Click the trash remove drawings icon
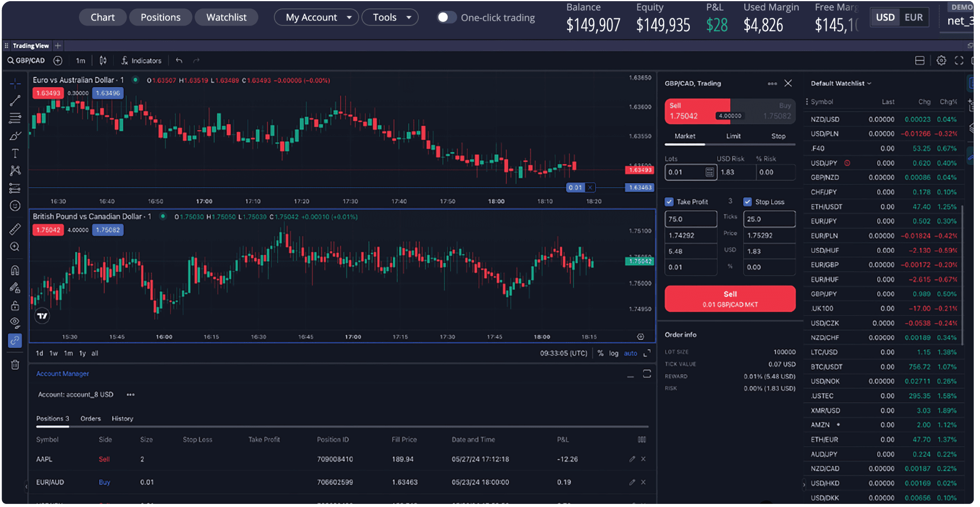This screenshot has height=507, width=980. pyautogui.click(x=15, y=364)
